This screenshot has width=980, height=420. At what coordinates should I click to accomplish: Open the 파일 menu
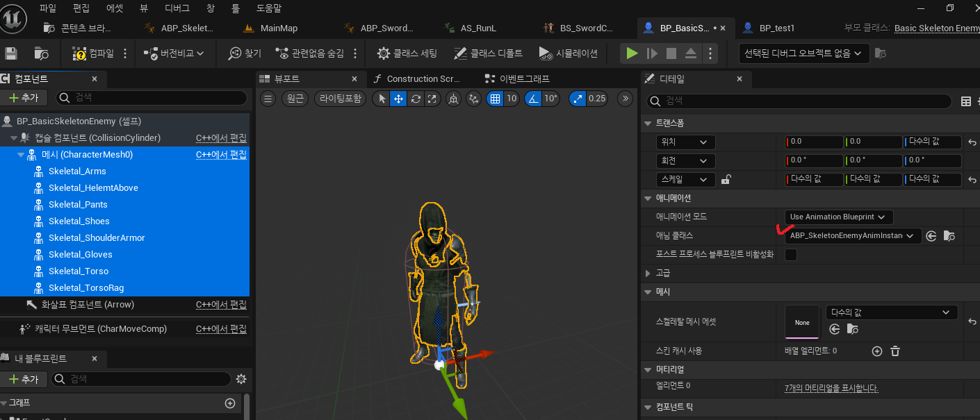(x=48, y=8)
